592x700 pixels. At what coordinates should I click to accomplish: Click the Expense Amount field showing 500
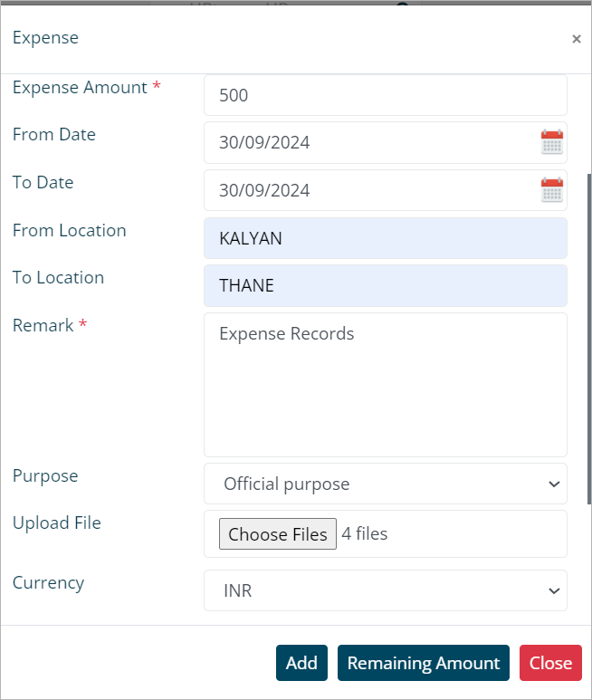pos(385,95)
